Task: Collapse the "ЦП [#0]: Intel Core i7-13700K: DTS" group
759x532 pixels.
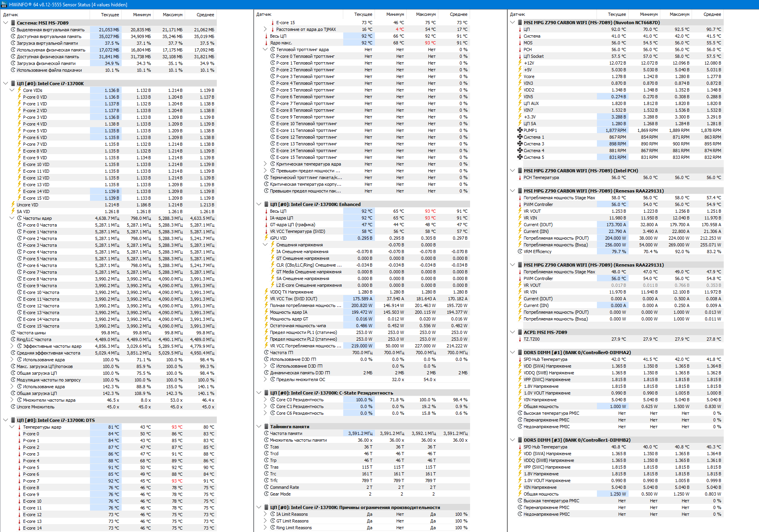Action: [6, 420]
